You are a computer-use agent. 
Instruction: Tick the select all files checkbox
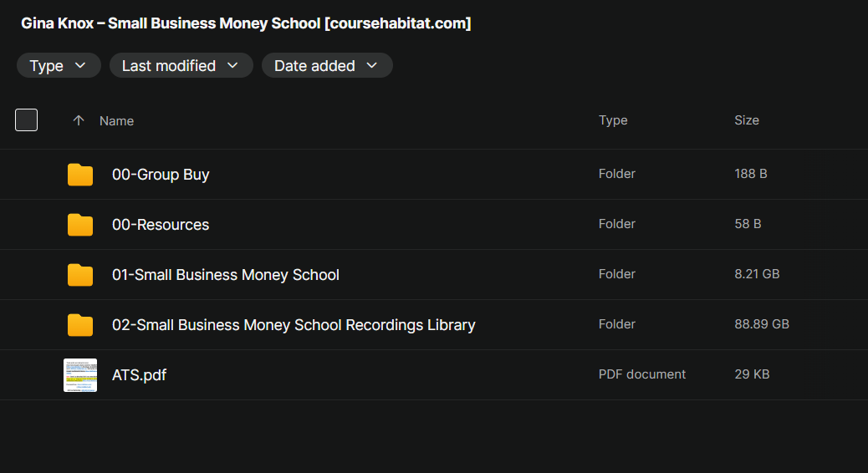(27, 120)
